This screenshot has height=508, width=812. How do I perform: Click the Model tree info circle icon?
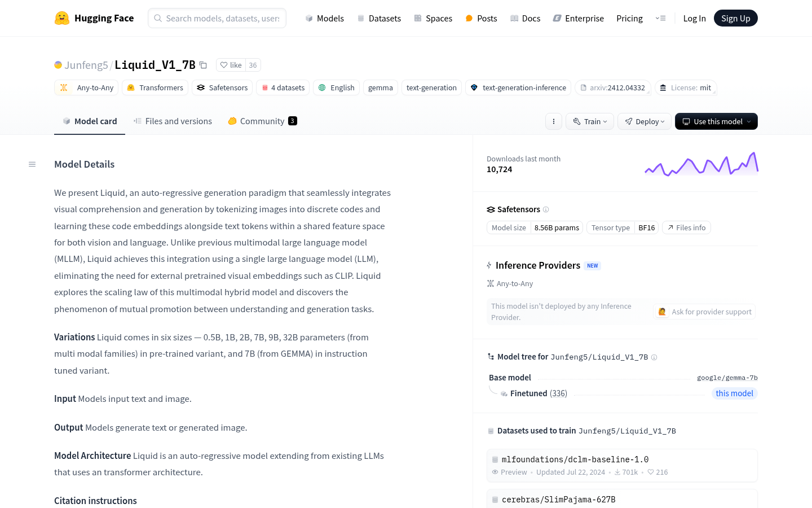click(654, 357)
